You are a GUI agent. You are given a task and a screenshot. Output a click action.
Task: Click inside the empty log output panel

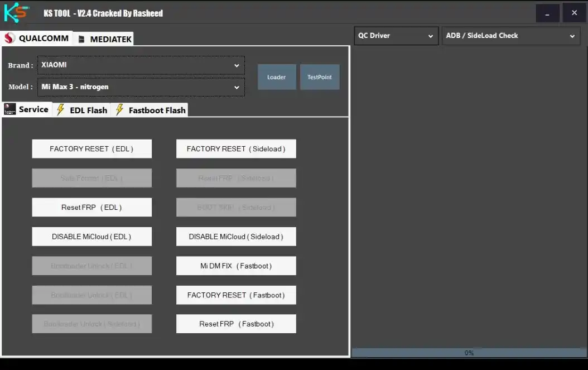click(x=469, y=197)
